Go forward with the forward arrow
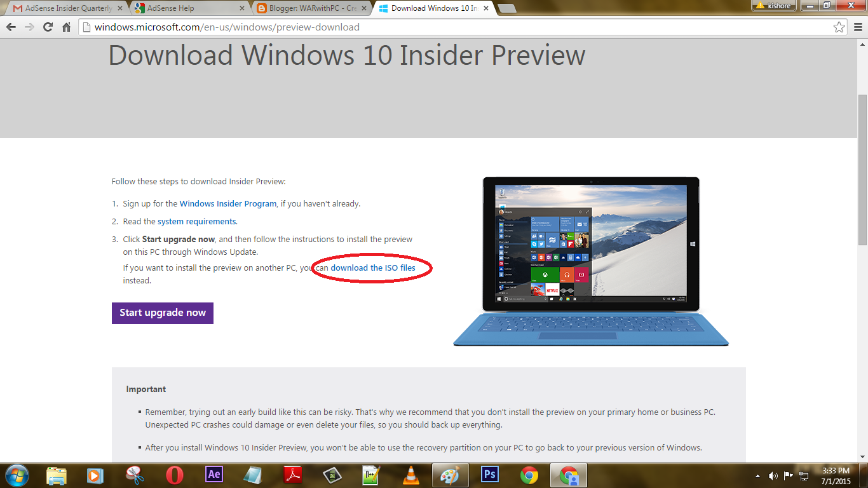 point(29,27)
